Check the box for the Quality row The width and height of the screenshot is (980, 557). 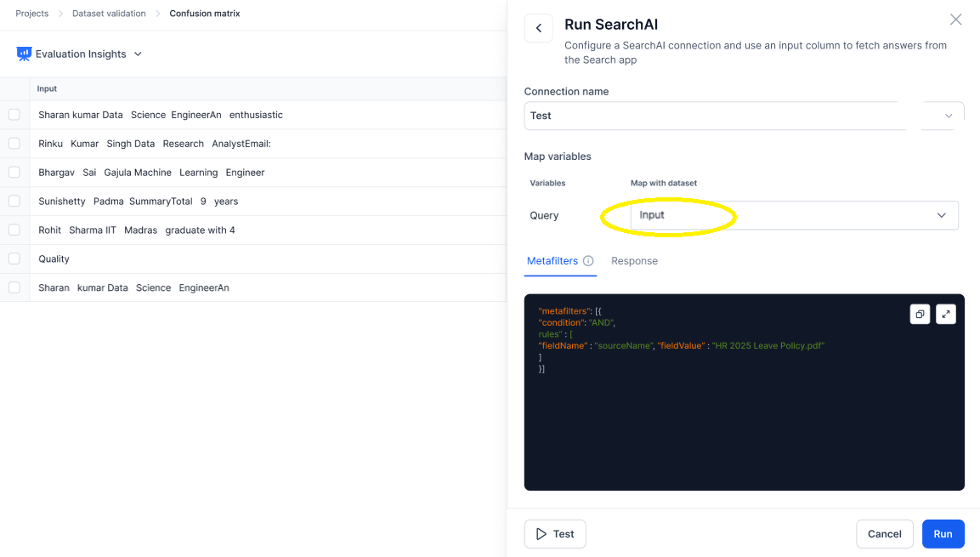click(x=14, y=259)
